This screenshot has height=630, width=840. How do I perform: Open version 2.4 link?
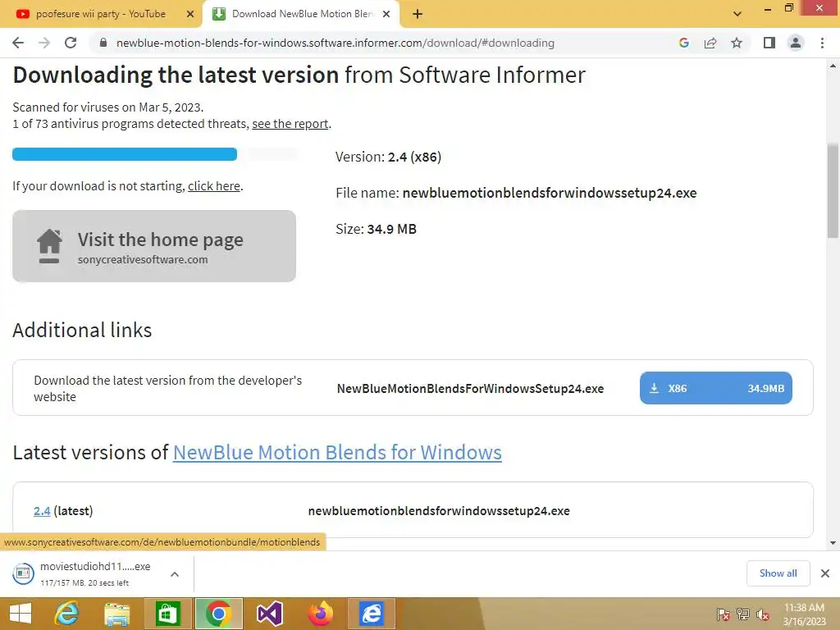click(x=42, y=510)
